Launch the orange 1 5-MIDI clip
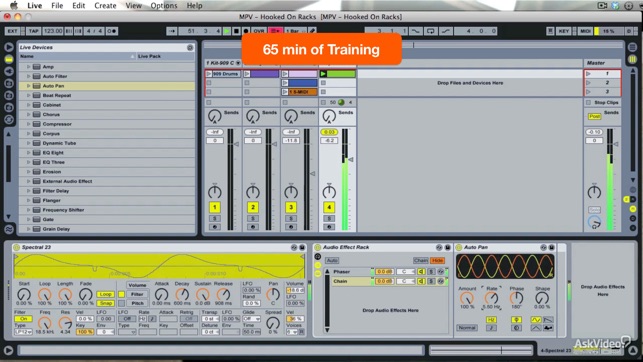This screenshot has width=643, height=362. pyautogui.click(x=285, y=92)
